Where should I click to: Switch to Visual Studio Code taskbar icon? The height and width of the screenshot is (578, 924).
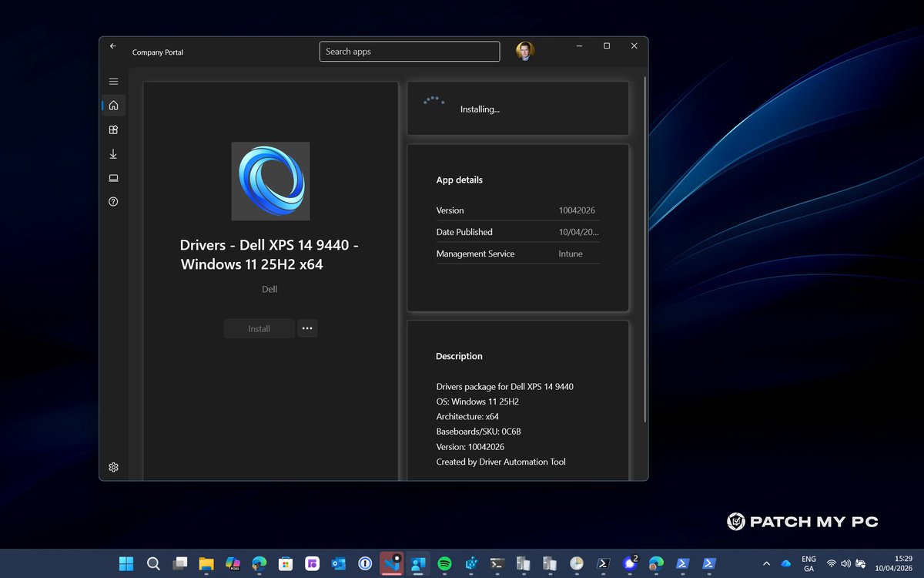point(392,563)
